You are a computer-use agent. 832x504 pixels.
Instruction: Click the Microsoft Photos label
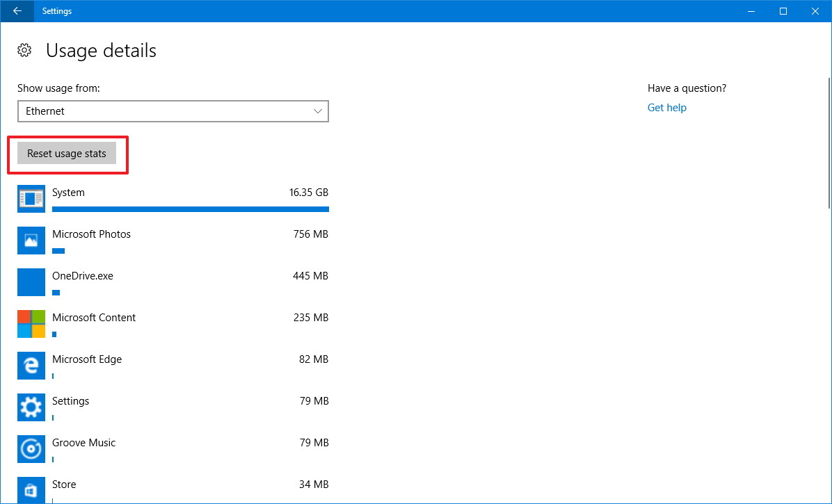pos(91,234)
